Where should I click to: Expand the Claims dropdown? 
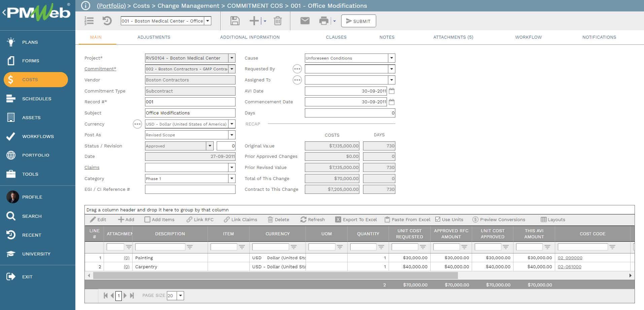(232, 167)
